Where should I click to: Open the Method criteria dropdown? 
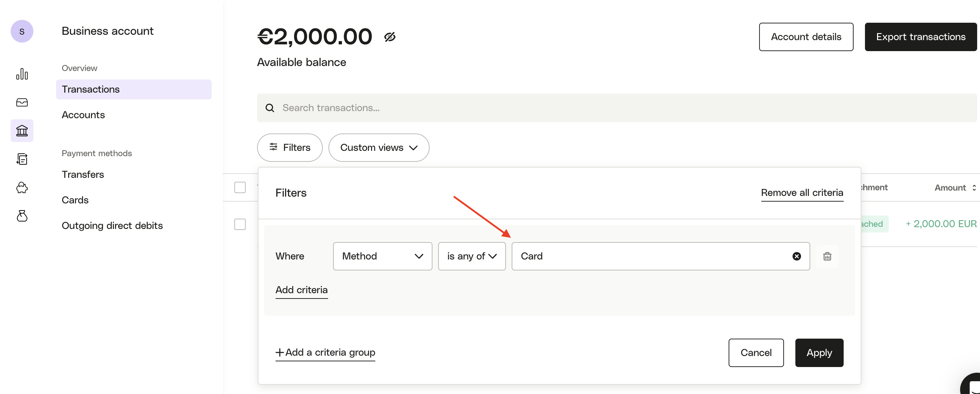(x=382, y=256)
